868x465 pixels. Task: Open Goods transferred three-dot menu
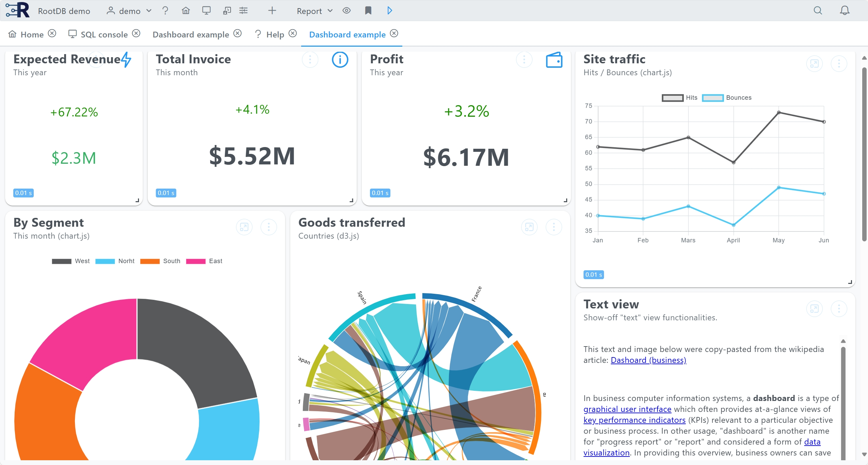[x=554, y=227]
